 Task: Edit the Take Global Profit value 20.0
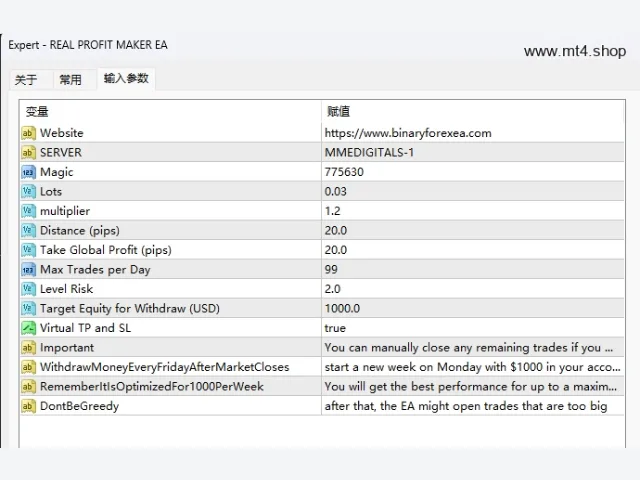(336, 250)
